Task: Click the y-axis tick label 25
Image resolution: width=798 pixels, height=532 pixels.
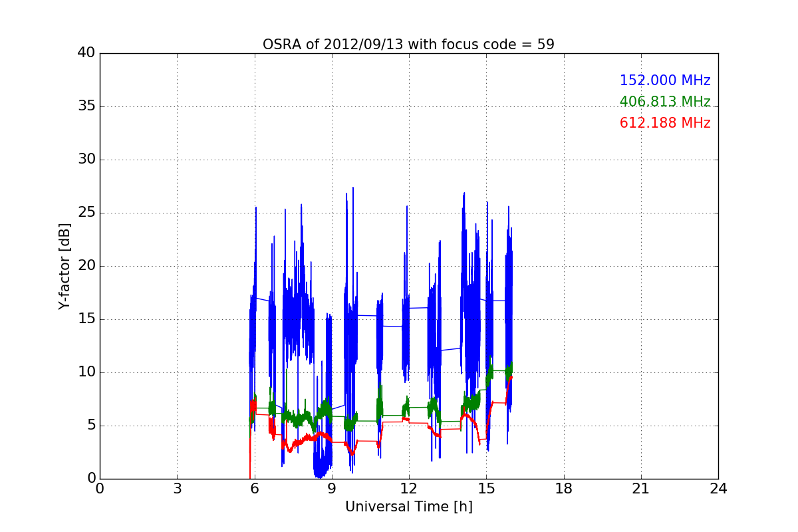Action: 86,213
